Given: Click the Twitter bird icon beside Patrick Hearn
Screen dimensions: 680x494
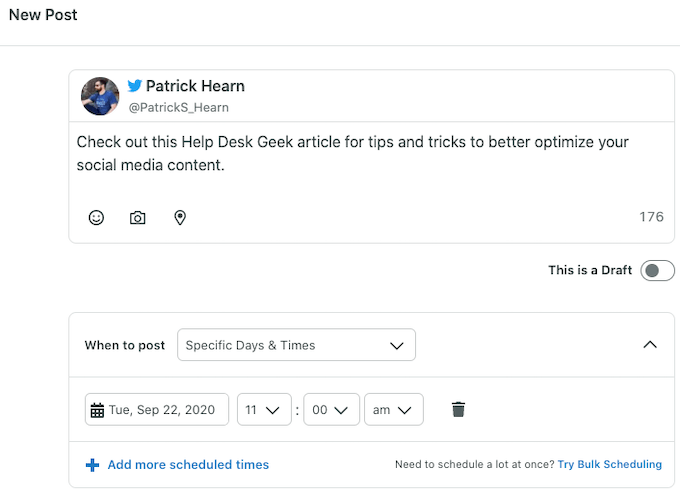Looking at the screenshot, I should click(134, 86).
